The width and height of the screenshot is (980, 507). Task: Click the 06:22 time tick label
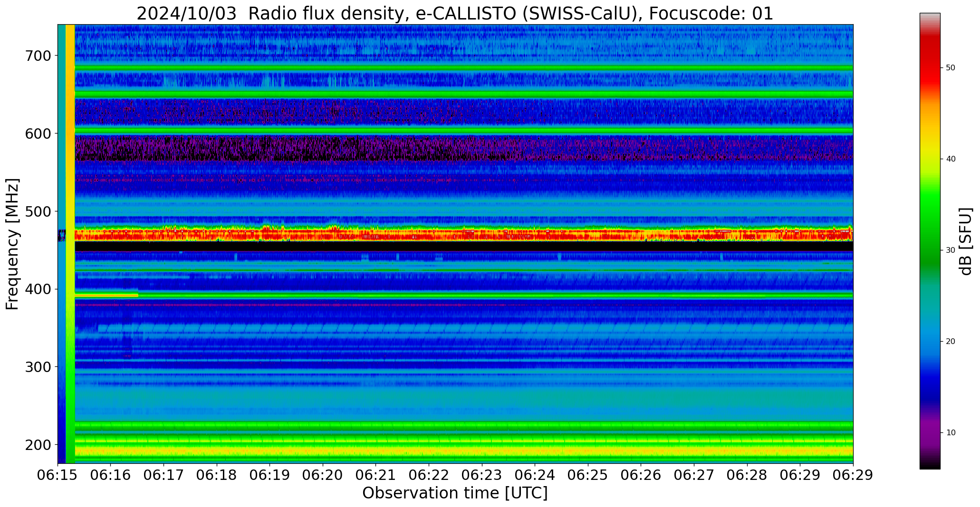point(429,475)
